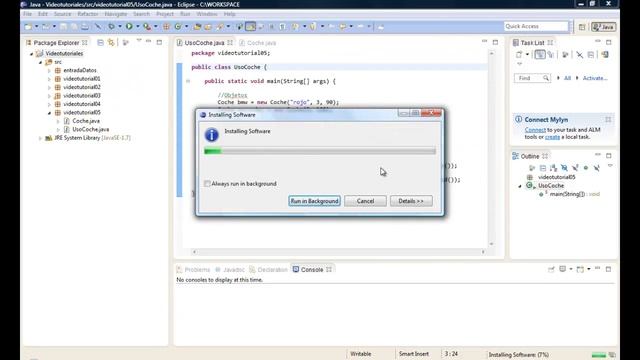
Task: Open the File menu
Action: (27, 14)
